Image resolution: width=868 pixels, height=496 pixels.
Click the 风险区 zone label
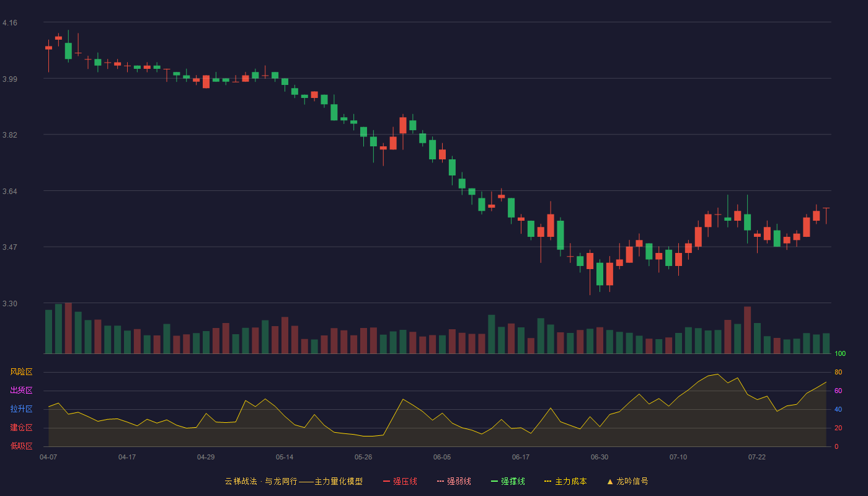pos(21,372)
